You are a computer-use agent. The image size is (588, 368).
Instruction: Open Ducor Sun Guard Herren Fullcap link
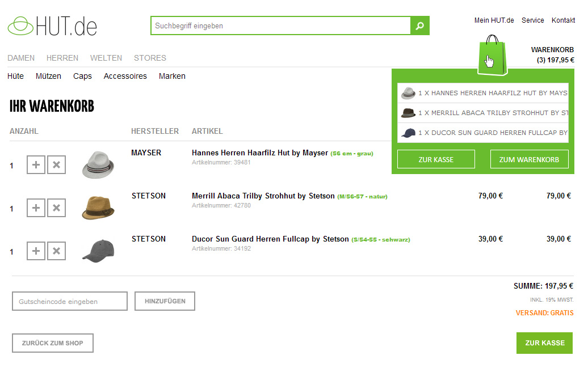[x=270, y=239]
